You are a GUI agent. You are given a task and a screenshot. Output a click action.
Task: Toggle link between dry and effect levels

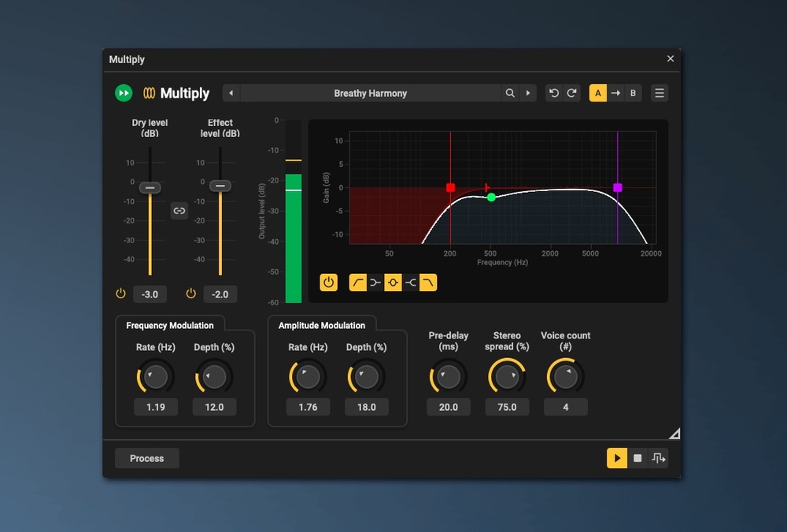click(179, 211)
